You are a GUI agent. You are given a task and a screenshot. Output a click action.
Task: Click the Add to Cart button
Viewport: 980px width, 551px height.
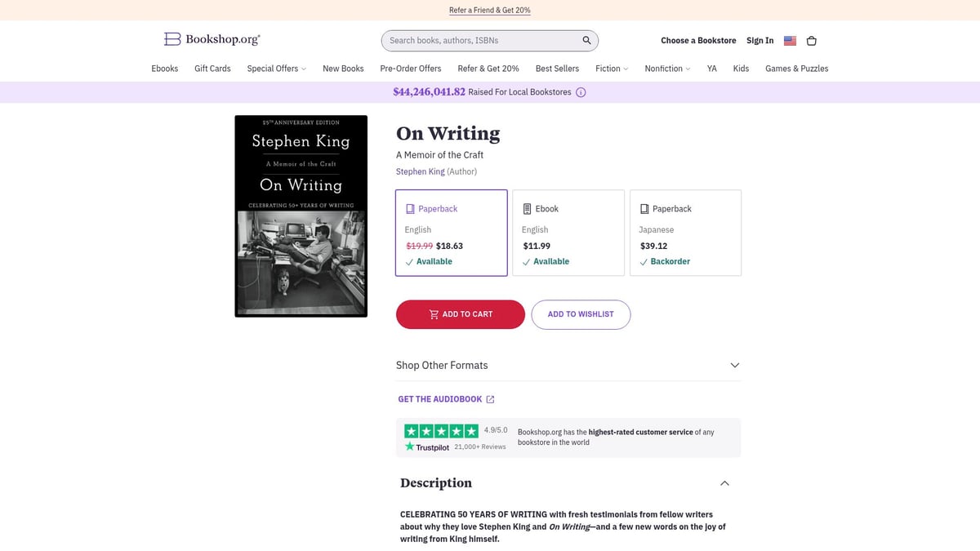point(460,314)
